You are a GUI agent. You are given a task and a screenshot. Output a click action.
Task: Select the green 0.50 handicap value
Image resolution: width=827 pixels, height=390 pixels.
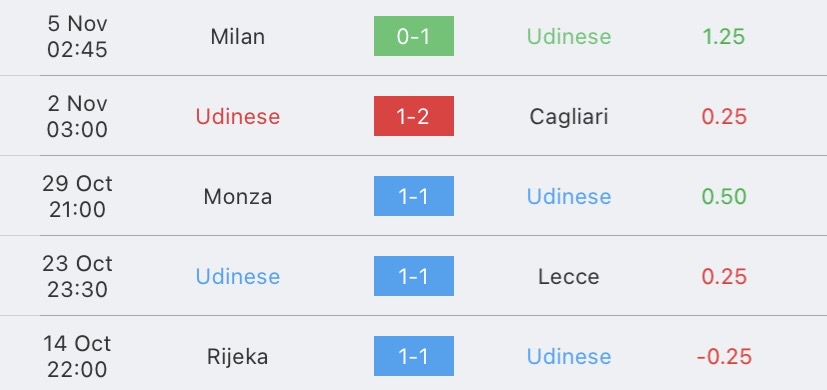(724, 196)
